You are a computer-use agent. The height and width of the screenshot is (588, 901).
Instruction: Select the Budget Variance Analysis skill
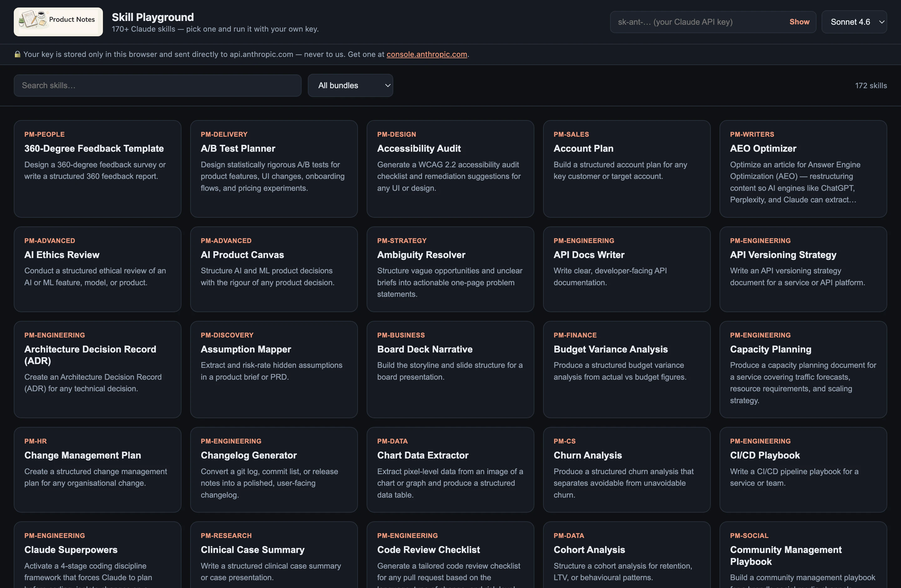point(627,370)
